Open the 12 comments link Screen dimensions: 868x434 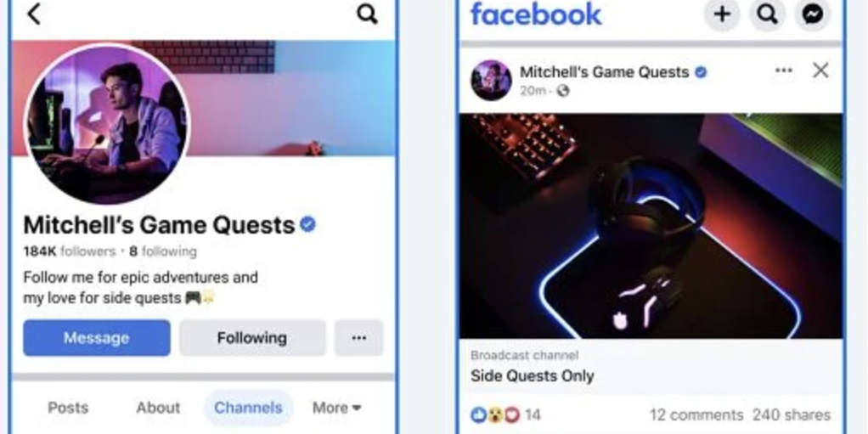696,414
